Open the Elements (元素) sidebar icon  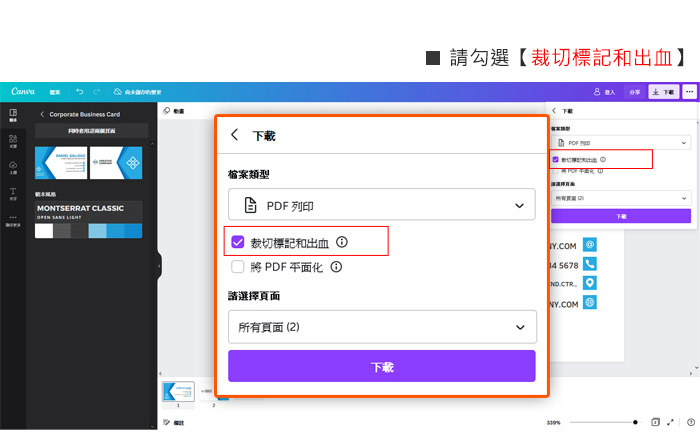point(13,140)
